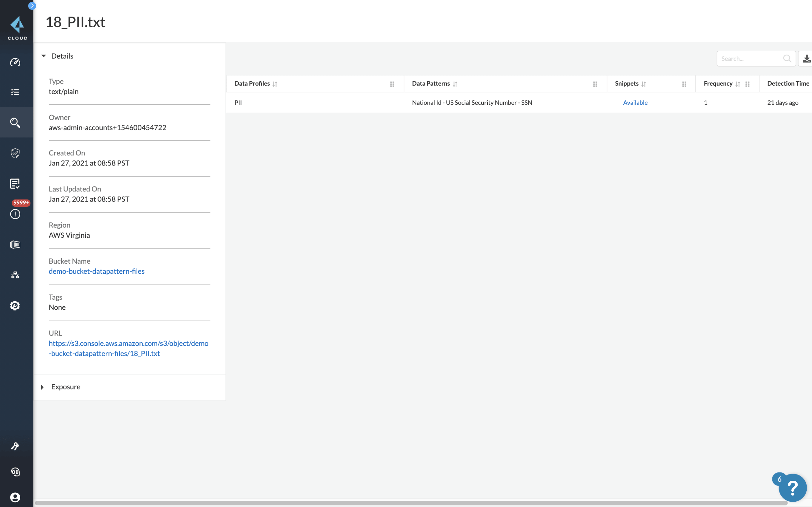The width and height of the screenshot is (812, 507).
Task: Select the inventory/catalog icon in sidebar
Action: [x=15, y=92]
